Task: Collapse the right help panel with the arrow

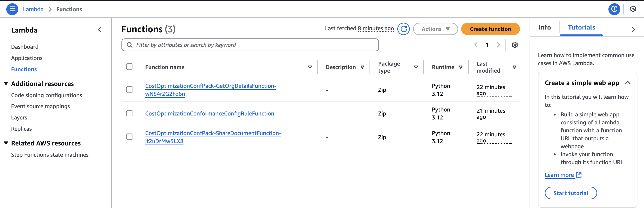Action: pos(633,30)
